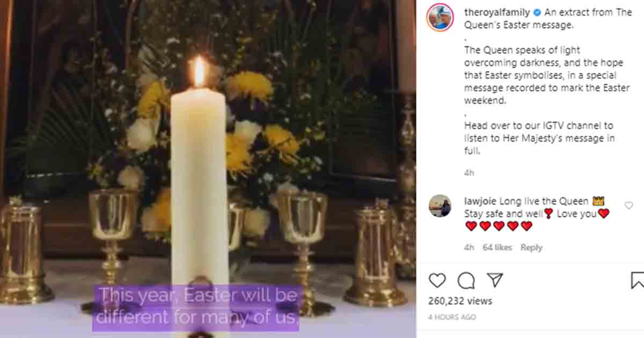The height and width of the screenshot is (338, 644).
Task: Open comments via speech bubble icon
Action: (466, 280)
